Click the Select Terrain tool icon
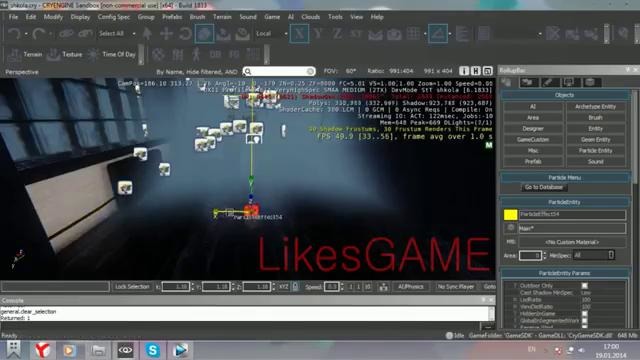The image size is (640, 360). tap(223, 33)
